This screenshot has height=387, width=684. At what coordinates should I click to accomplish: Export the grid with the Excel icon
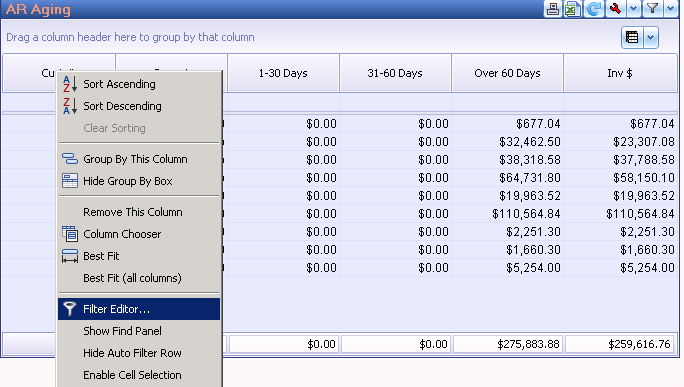tap(572, 9)
